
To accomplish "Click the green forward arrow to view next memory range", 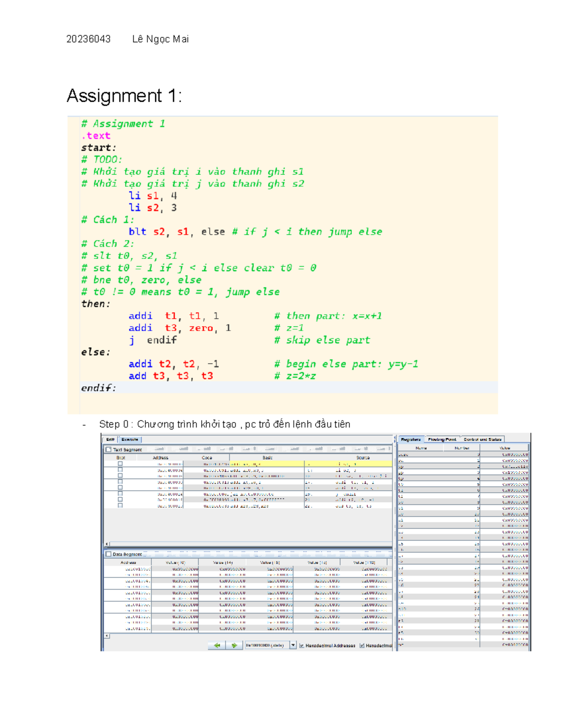I will pos(234,645).
